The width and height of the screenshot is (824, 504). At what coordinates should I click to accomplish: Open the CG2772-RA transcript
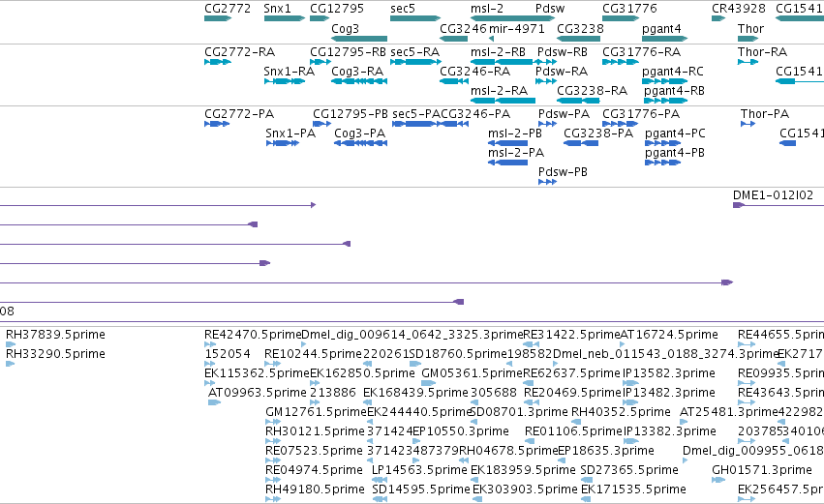coord(239,52)
